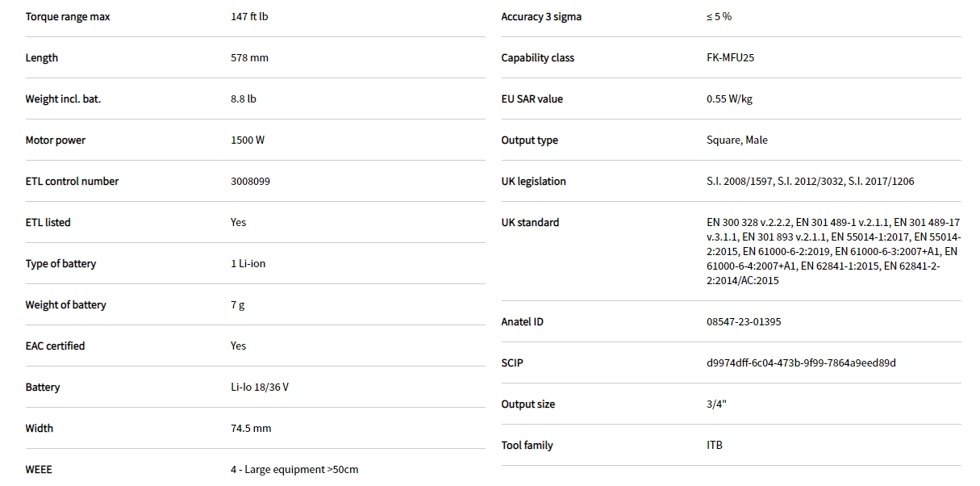Click the Weight of battery 7 g value
Image resolution: width=980 pixels, height=486 pixels.
[x=237, y=305]
